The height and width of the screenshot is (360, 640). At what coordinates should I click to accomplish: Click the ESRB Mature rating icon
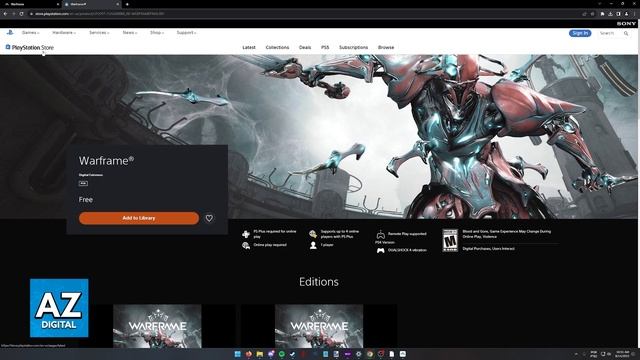click(450, 240)
